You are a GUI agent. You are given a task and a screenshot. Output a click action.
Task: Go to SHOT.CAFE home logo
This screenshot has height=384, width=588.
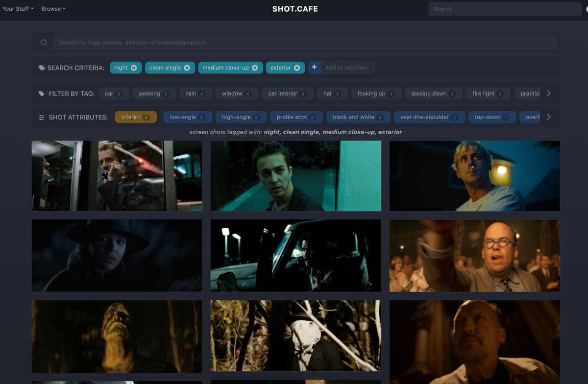coord(295,9)
